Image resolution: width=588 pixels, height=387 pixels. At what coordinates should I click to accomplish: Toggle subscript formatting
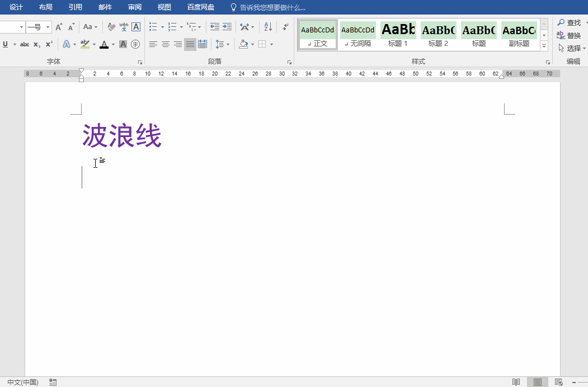pyautogui.click(x=37, y=44)
